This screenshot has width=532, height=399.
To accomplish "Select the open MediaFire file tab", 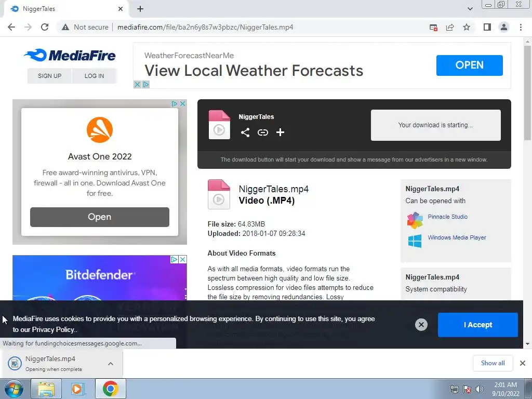I will [64, 9].
